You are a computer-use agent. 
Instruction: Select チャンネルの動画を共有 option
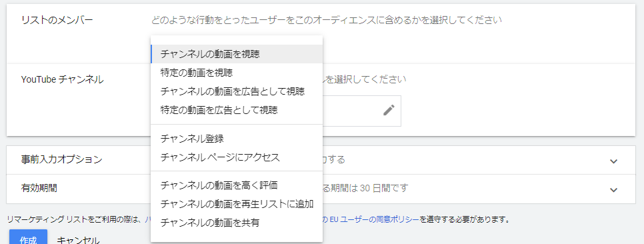tap(237, 223)
